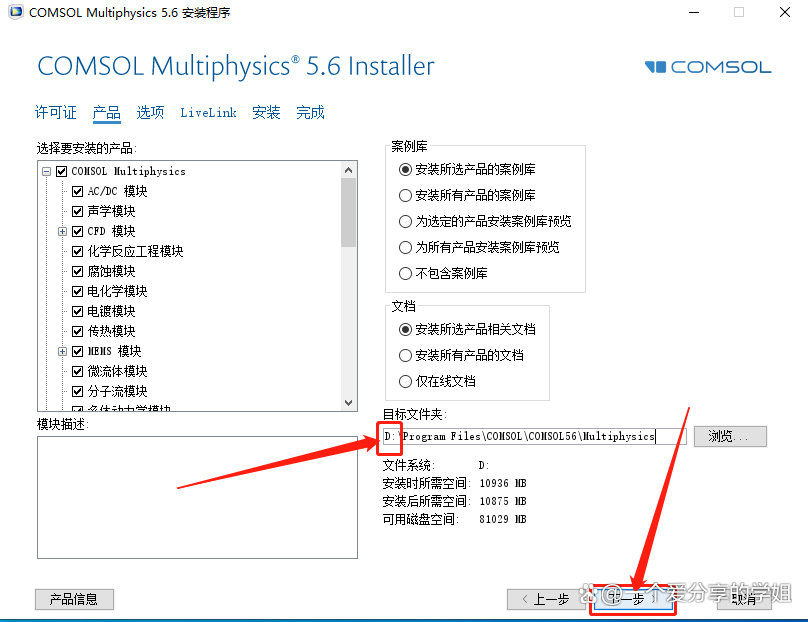Select the COMSOL Multiphysics tree label

(128, 171)
